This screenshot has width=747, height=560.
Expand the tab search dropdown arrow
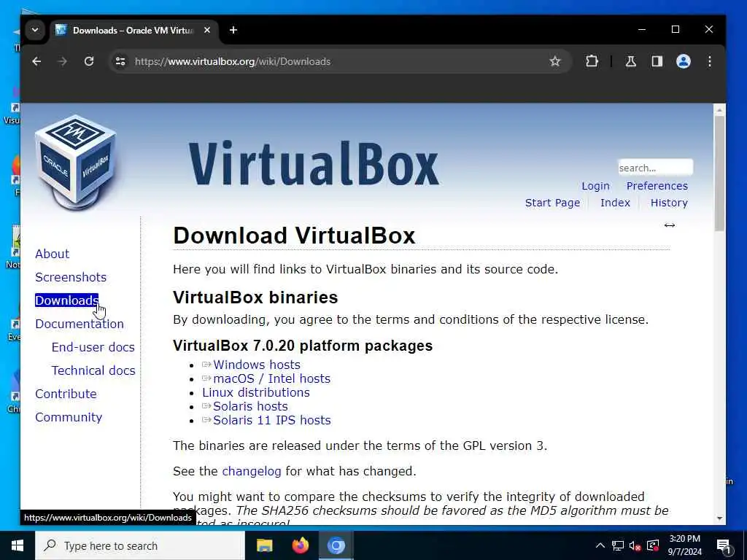tap(35, 30)
